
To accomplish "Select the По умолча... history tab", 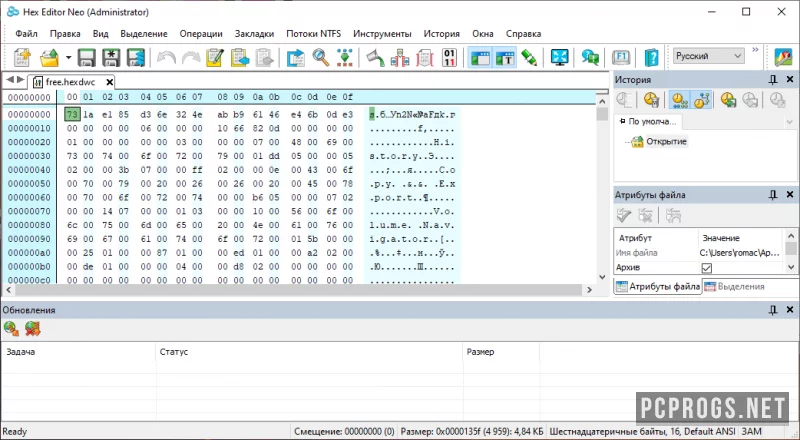I will [647, 121].
